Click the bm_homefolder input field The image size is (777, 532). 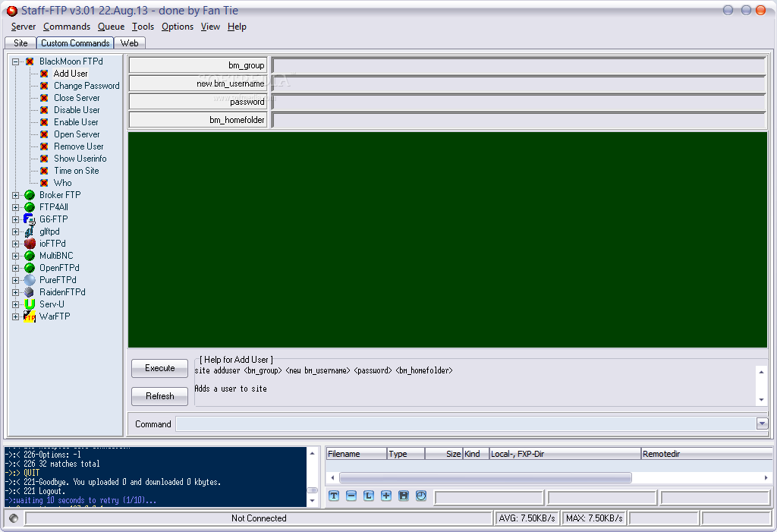click(519, 120)
